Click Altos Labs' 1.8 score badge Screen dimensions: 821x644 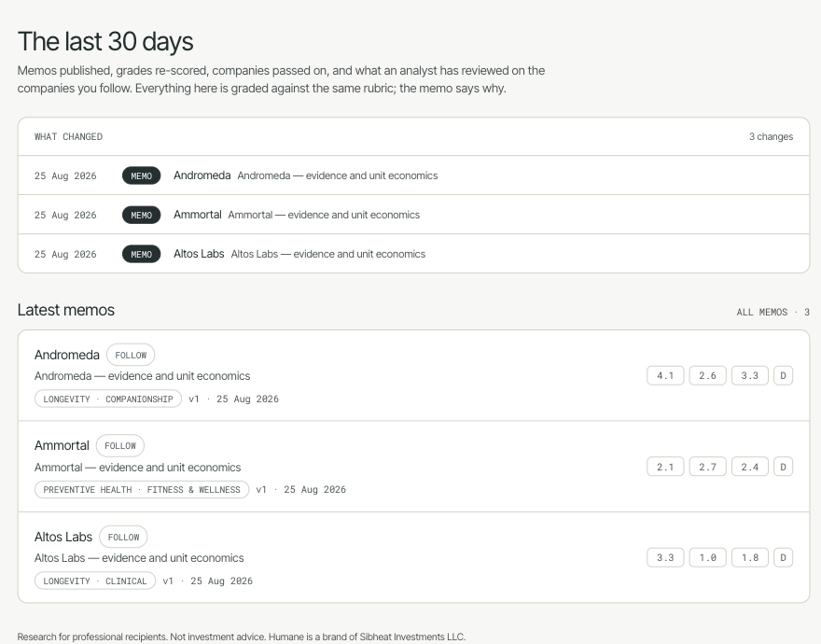click(x=750, y=557)
